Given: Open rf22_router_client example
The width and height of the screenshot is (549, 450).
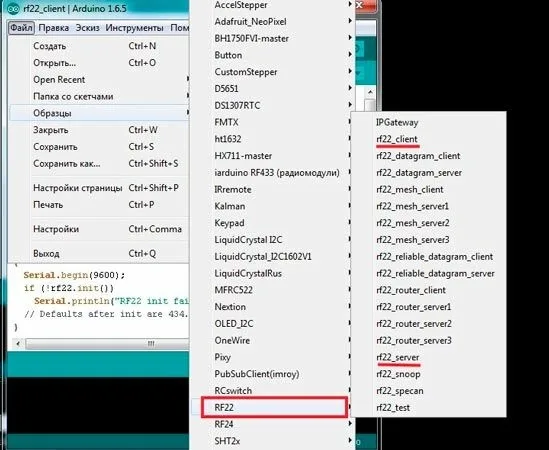Looking at the screenshot, I should [x=429, y=290].
